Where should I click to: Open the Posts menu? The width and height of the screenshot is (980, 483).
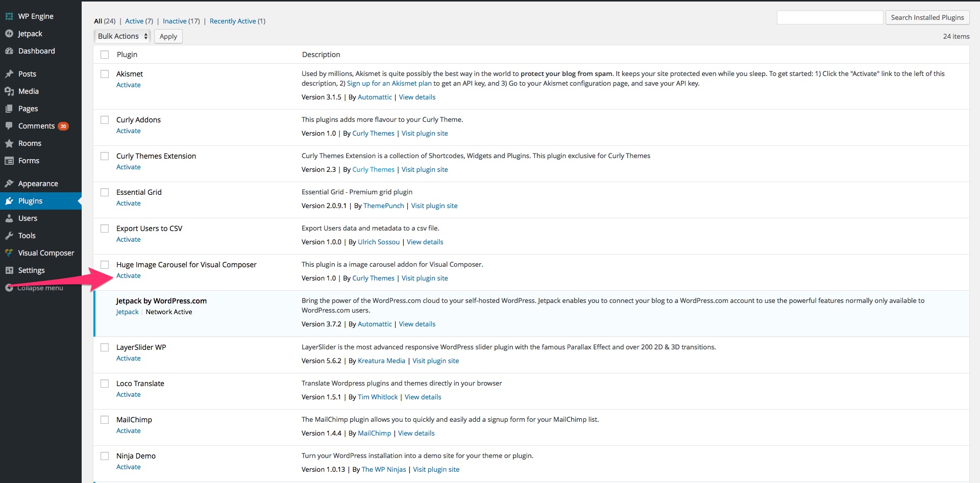27,74
